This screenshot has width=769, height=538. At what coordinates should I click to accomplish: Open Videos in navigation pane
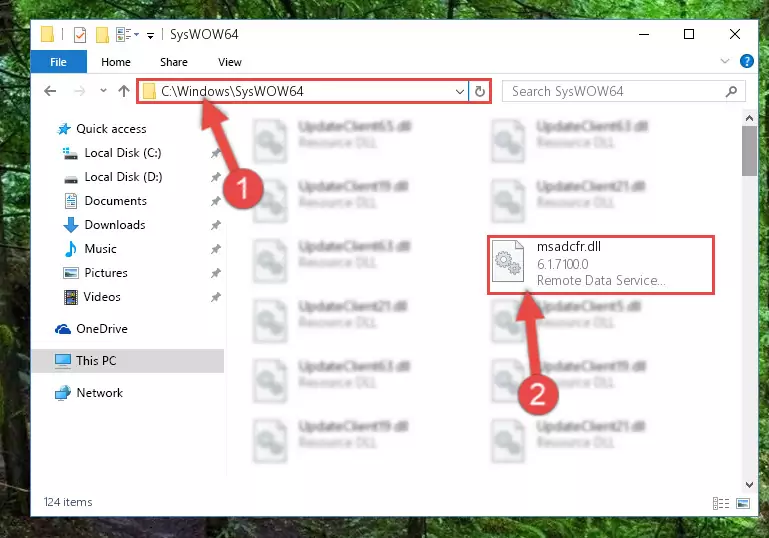coord(92,297)
